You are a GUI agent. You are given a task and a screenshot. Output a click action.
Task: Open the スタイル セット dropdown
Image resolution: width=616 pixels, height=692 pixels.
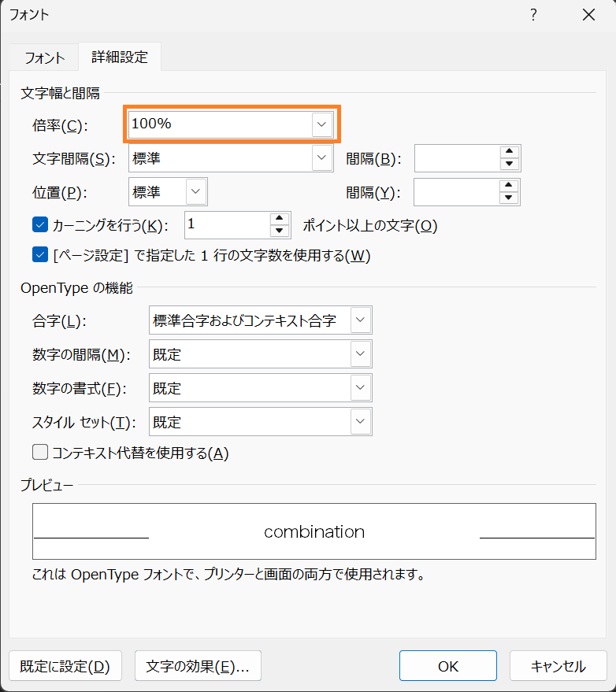click(360, 422)
